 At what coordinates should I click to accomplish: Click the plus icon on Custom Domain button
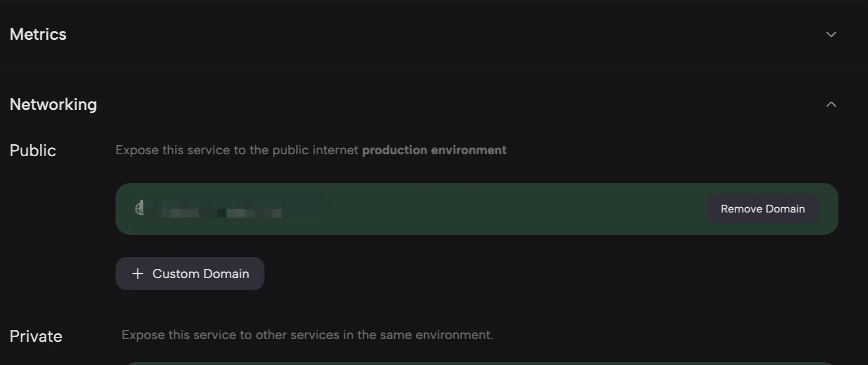(137, 274)
